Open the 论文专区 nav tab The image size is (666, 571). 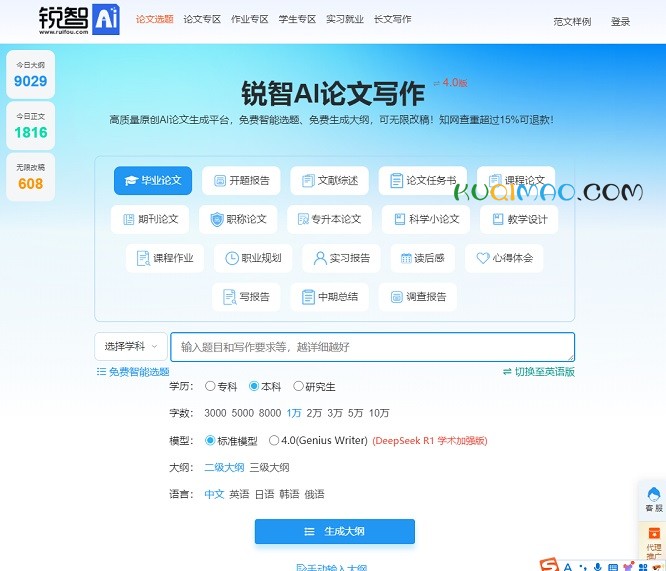(x=202, y=19)
